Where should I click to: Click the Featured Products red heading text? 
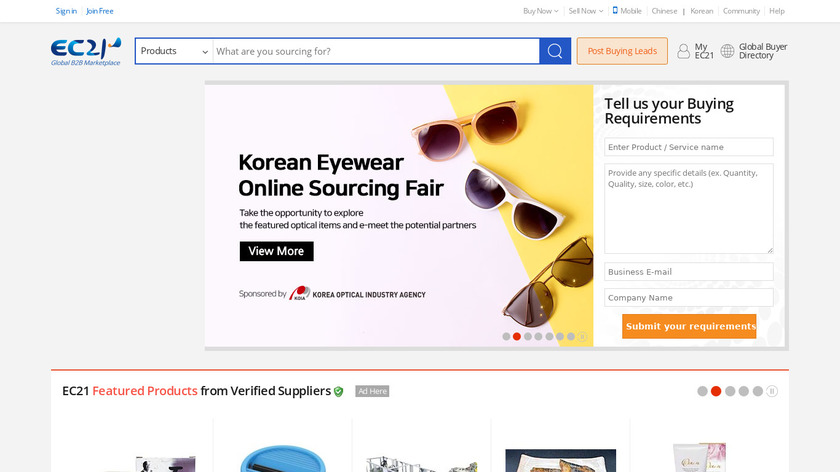[145, 391]
